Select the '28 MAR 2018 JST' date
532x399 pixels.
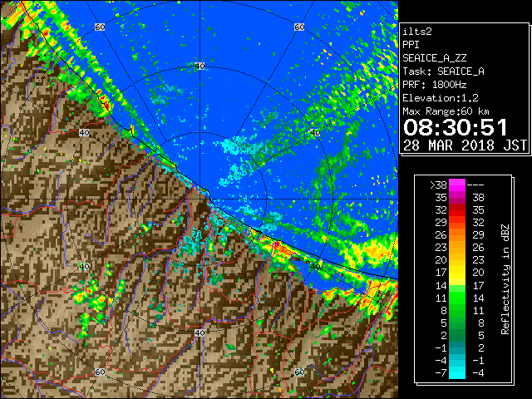coord(465,145)
